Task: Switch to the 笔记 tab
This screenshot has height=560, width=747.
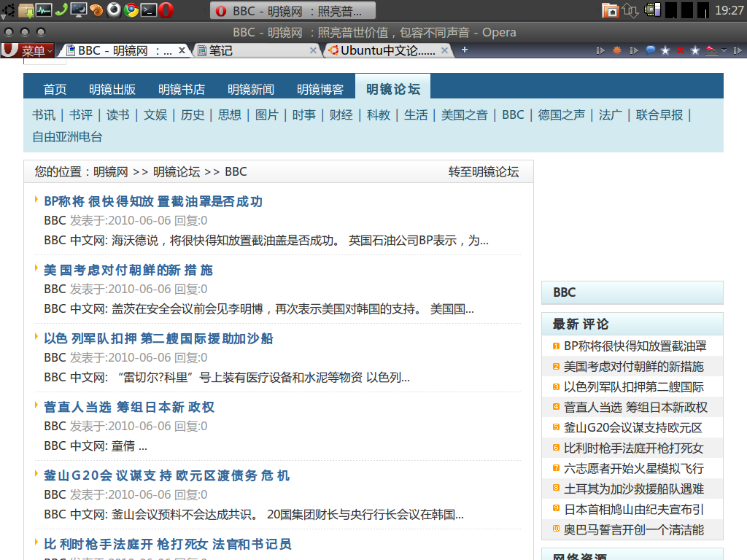Action: pos(256,50)
